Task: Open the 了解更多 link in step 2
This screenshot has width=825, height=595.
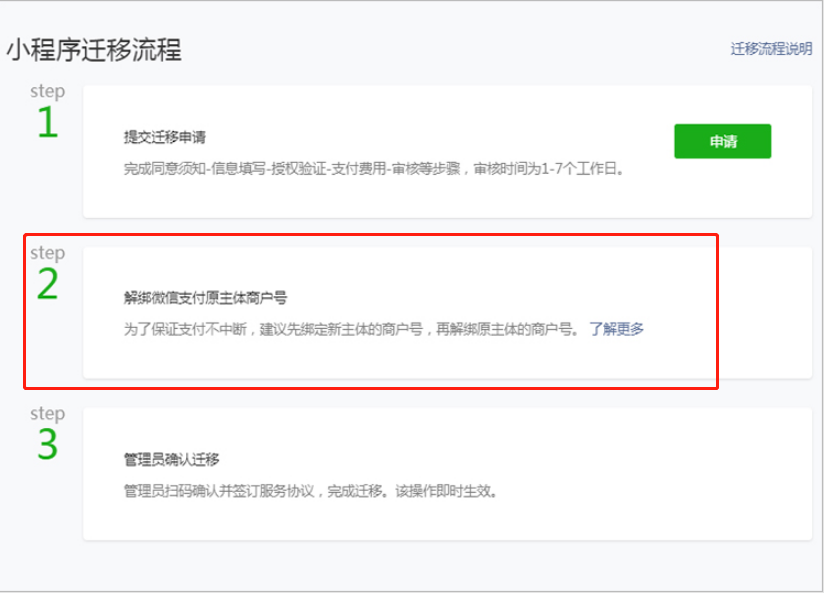Action: [x=616, y=329]
